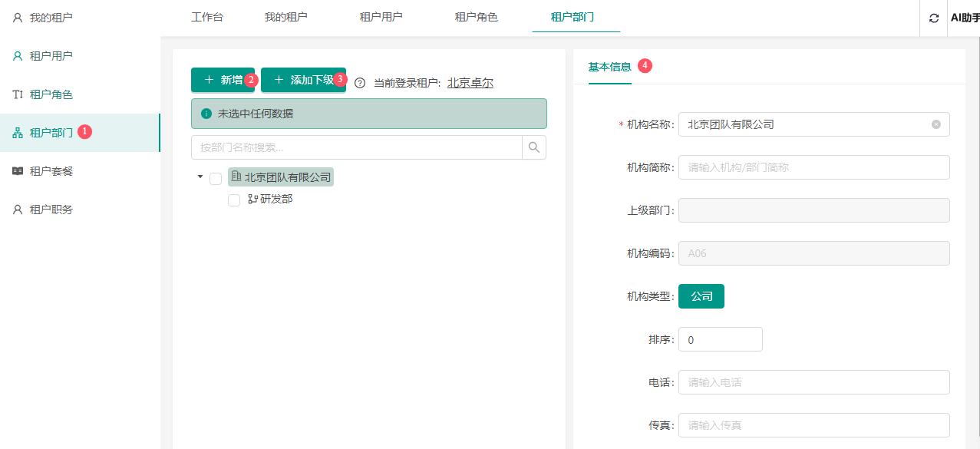Check the 北京团队有限公司 checkbox

point(216,178)
